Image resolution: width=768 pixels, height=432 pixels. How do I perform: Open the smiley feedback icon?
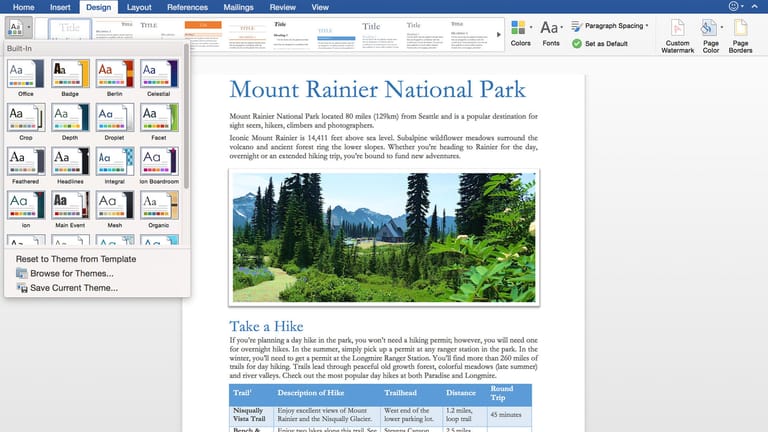point(733,6)
